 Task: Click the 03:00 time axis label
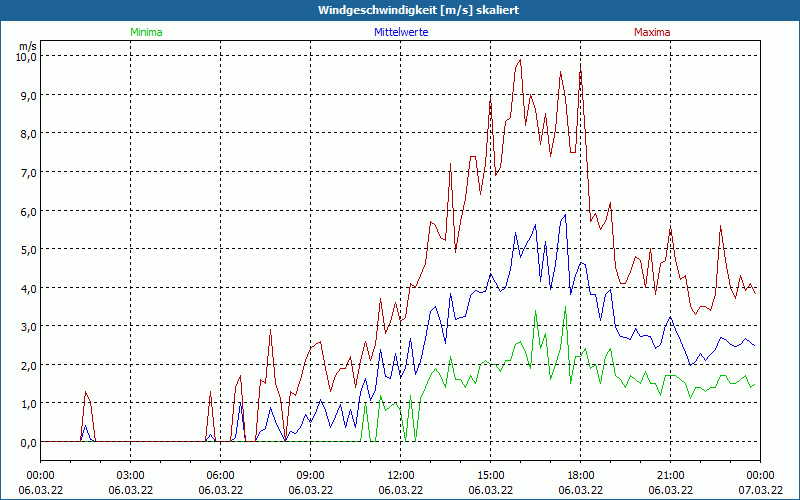click(x=131, y=475)
